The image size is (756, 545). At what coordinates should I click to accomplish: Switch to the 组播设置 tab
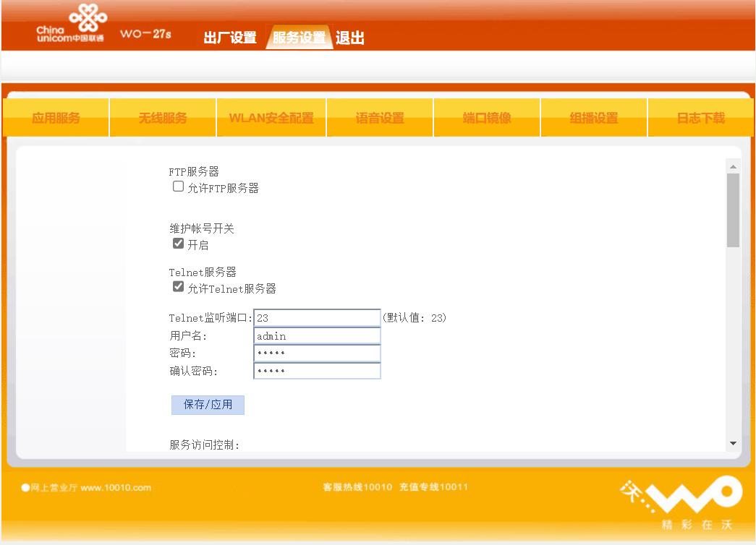(x=593, y=116)
